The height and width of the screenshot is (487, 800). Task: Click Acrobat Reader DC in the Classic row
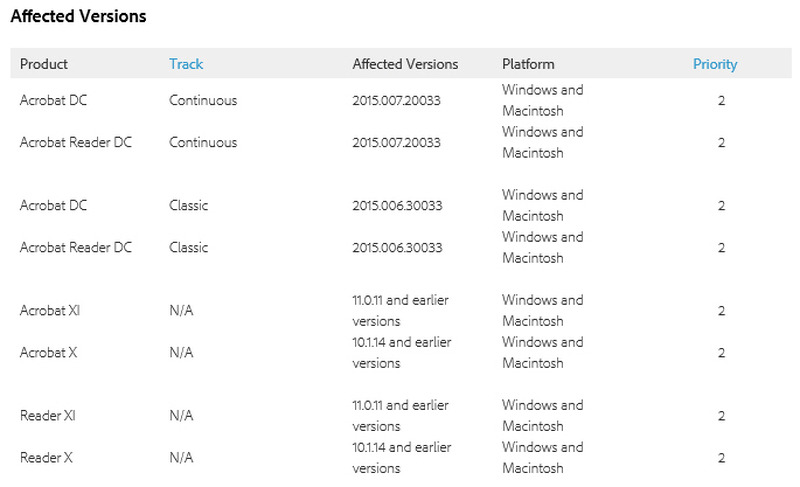click(x=76, y=248)
